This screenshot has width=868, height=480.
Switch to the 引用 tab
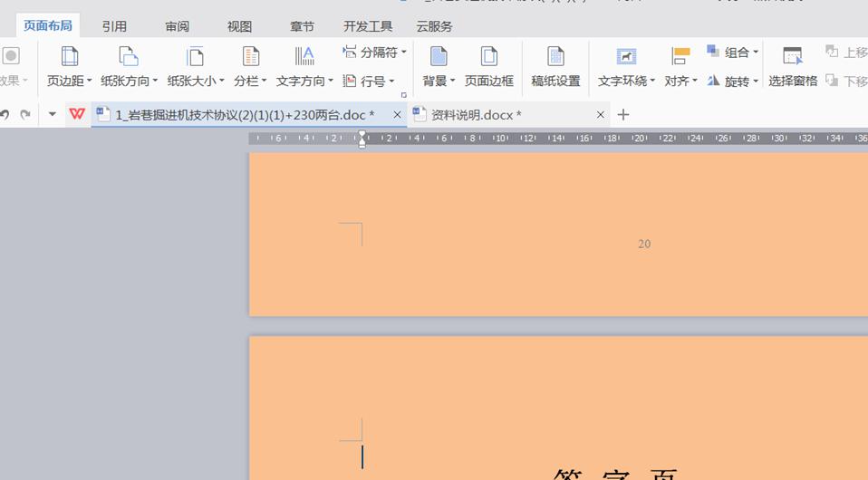point(114,26)
